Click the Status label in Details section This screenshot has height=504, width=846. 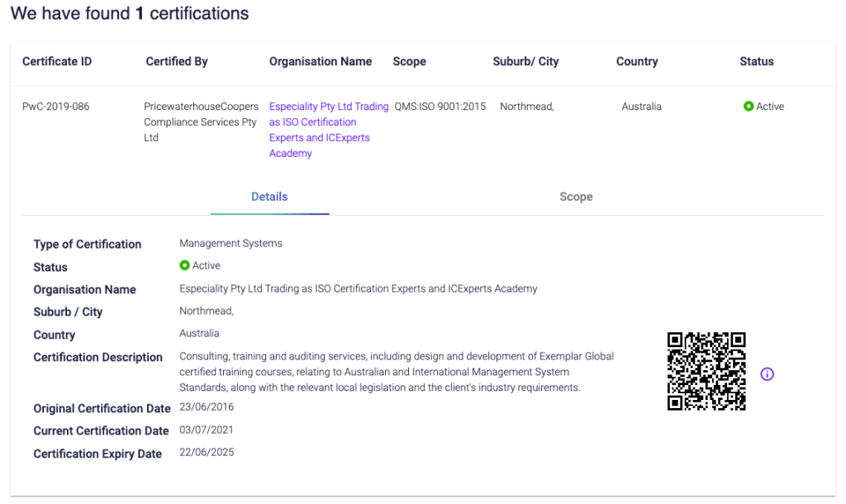50,267
